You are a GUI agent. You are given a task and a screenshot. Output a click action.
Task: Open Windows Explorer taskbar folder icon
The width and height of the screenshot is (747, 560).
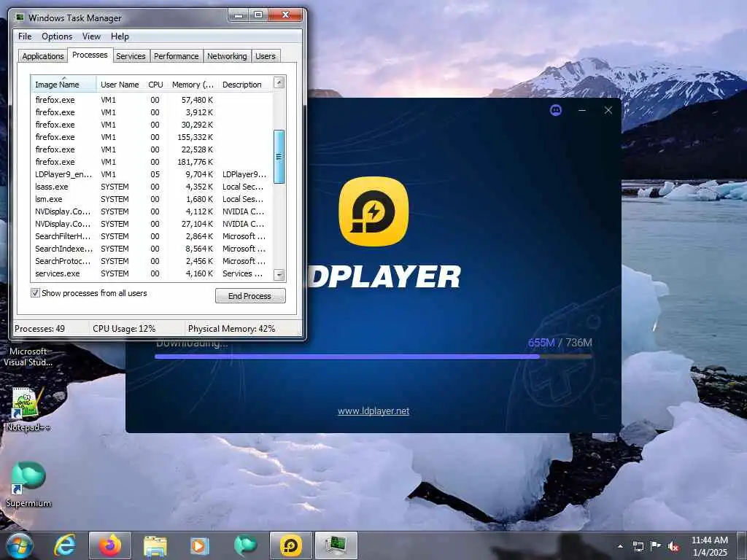point(155,546)
